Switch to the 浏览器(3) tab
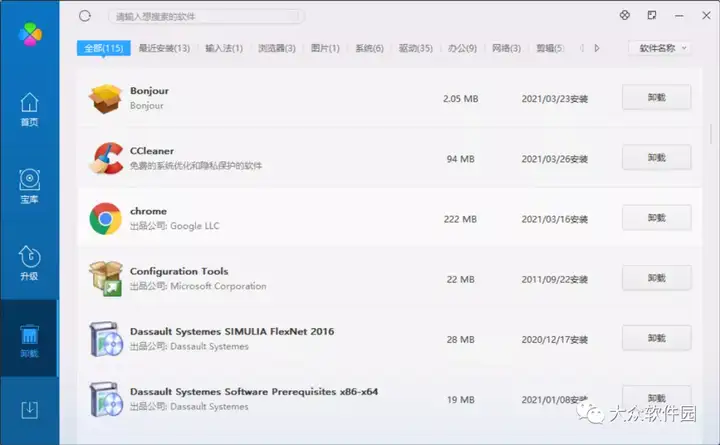This screenshot has height=445, width=720. click(277, 48)
